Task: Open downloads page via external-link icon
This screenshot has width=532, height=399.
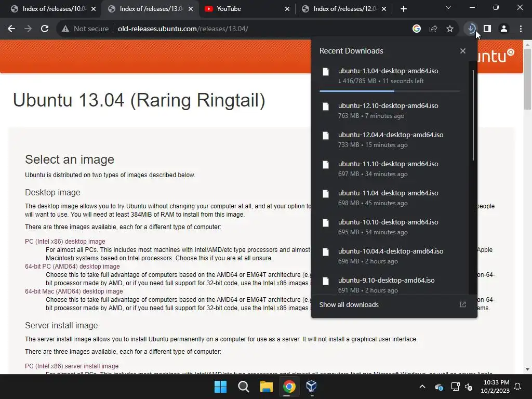Action: (463, 304)
